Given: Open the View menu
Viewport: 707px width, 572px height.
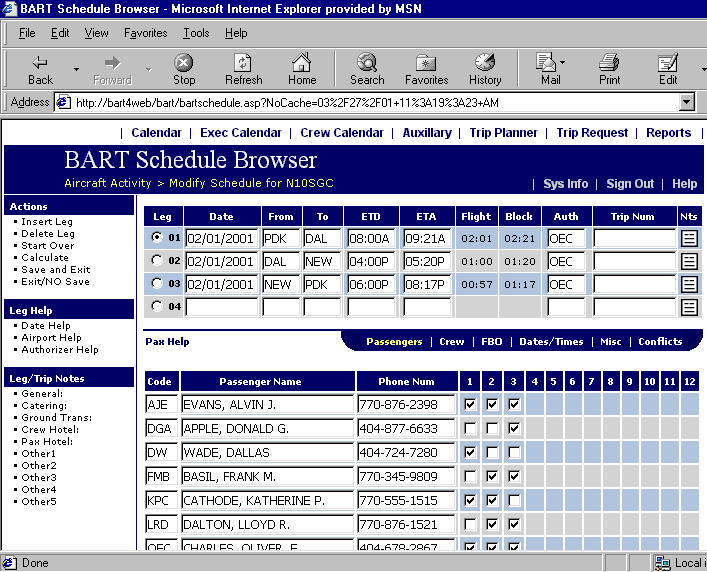Looking at the screenshot, I should [96, 33].
